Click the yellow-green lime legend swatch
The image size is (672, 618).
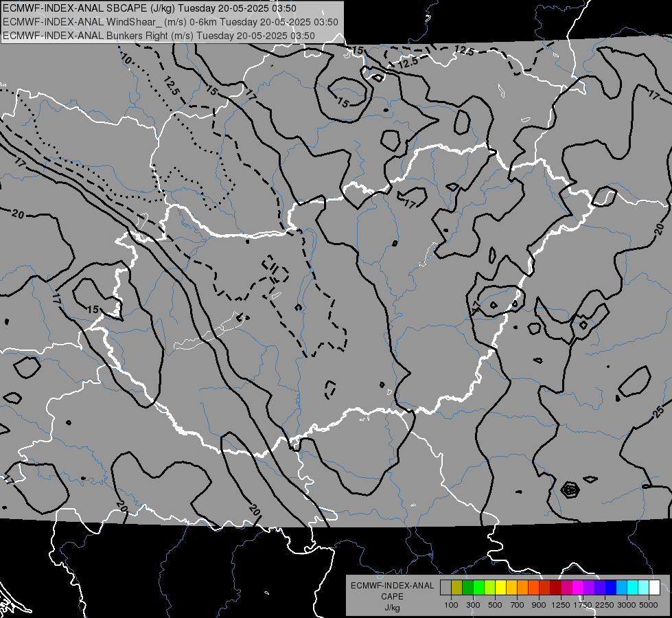click(490, 588)
